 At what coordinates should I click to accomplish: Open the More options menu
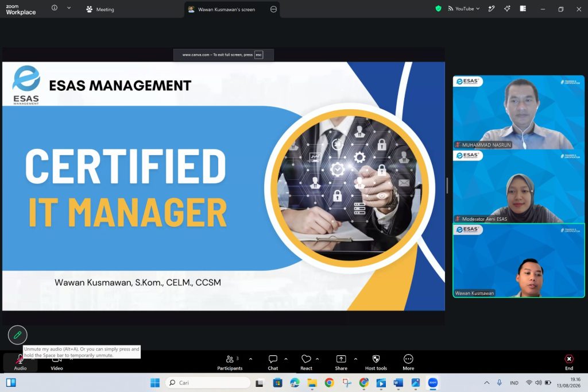(408, 363)
